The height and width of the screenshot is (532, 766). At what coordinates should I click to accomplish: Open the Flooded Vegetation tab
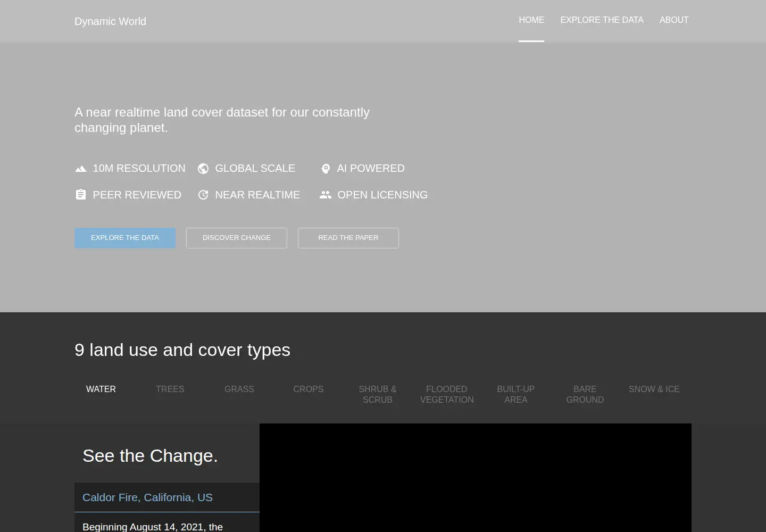[447, 394]
